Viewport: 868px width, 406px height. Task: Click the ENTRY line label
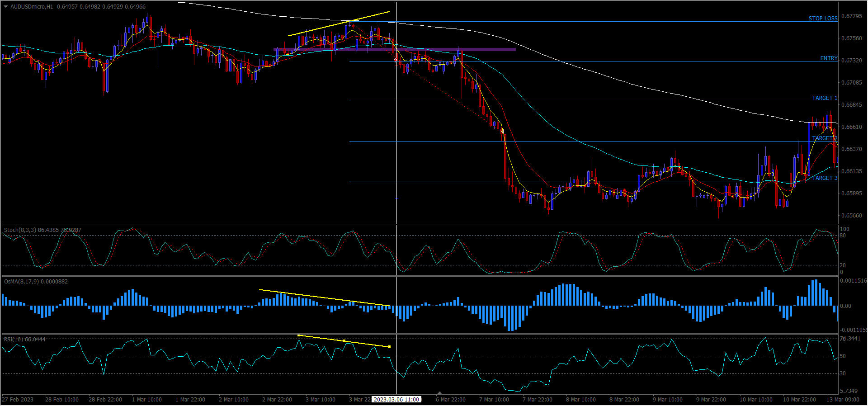click(829, 58)
